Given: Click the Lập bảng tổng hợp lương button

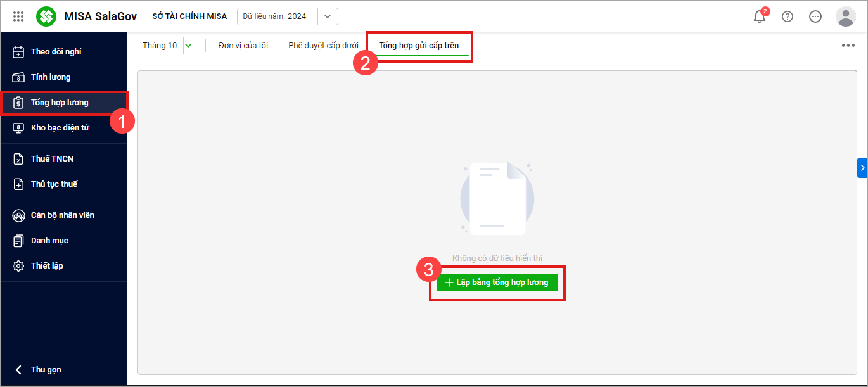Looking at the screenshot, I should click(x=497, y=282).
